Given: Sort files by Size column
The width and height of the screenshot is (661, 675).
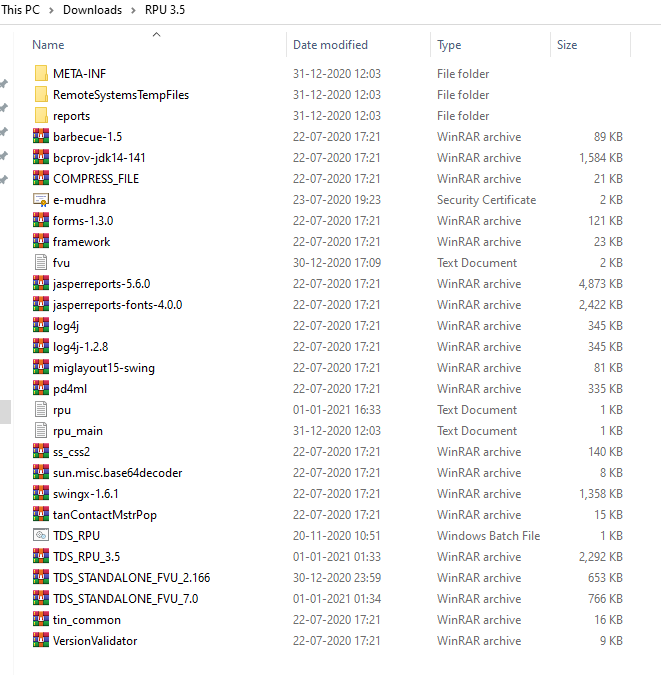Looking at the screenshot, I should [x=567, y=45].
